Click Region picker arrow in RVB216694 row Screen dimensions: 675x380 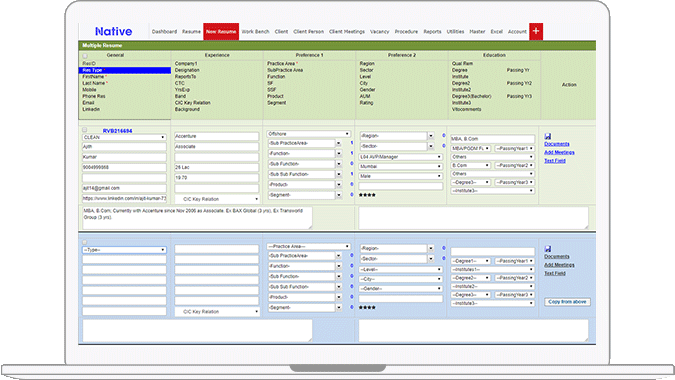tap(431, 136)
